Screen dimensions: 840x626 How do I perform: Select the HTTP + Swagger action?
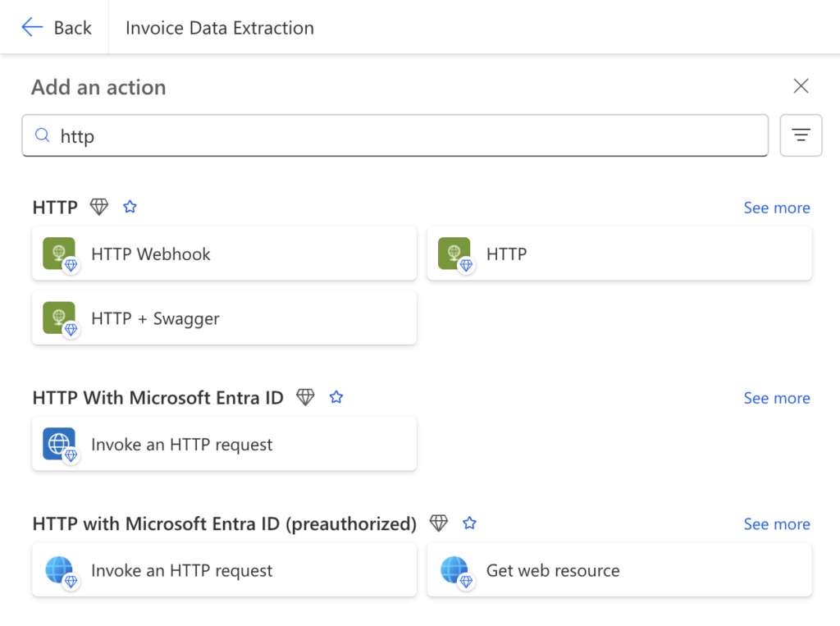click(225, 318)
